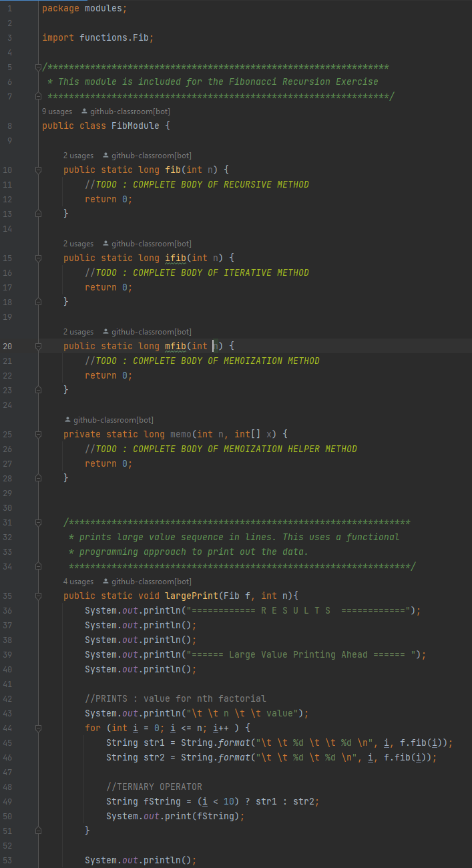Collapse the ifib method on line 15
Image resolution: width=472 pixels, height=868 pixels.
[x=38, y=258]
